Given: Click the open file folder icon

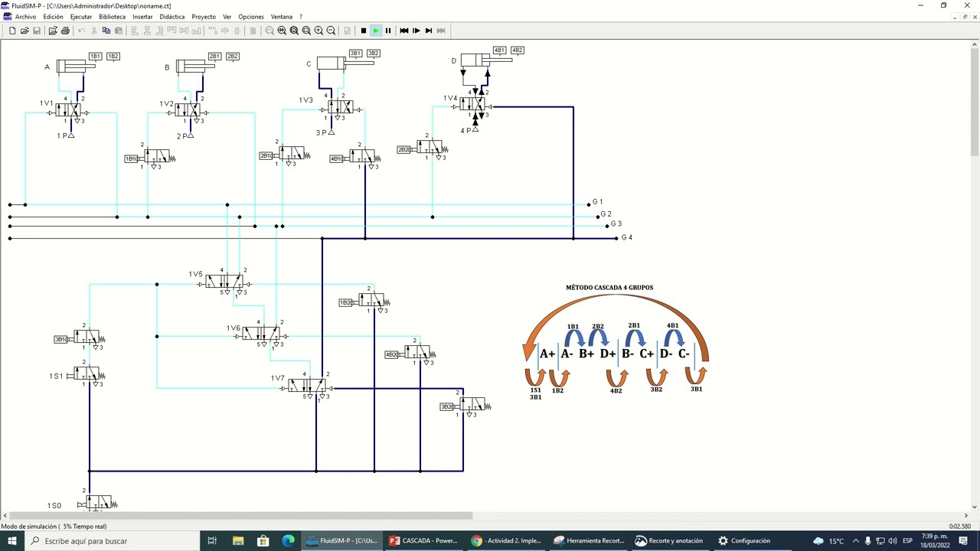Looking at the screenshot, I should 24,31.
